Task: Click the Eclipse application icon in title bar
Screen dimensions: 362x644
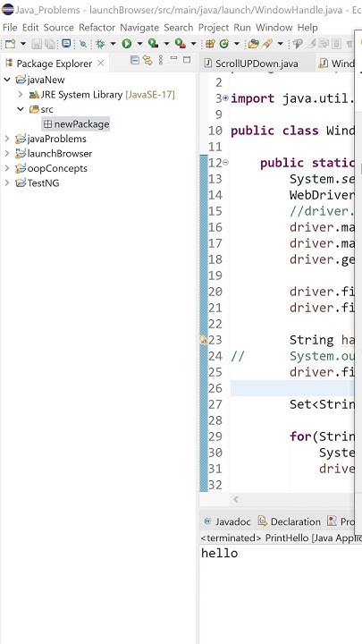Action: pos(7,9)
